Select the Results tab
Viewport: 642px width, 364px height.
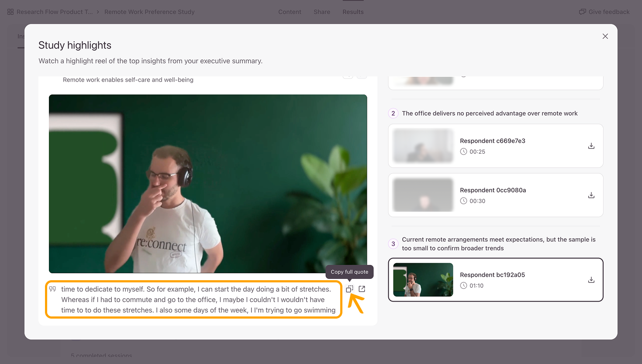353,12
